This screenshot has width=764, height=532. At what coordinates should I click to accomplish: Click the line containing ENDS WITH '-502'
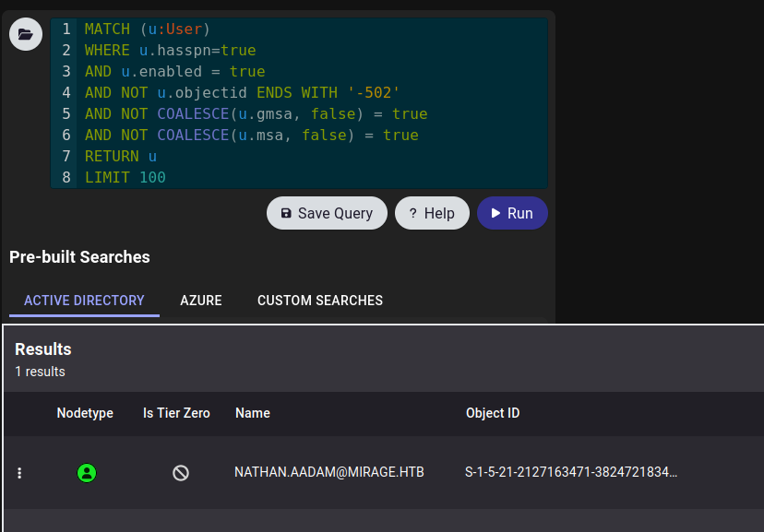coord(242,92)
